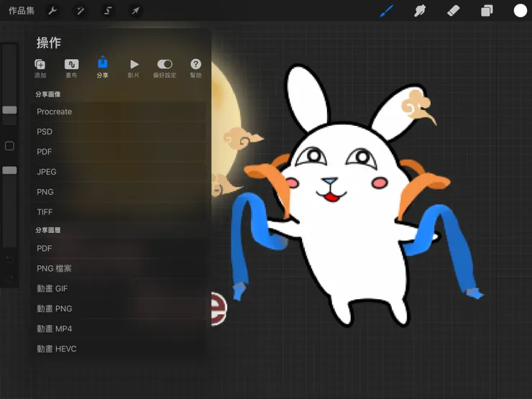Switch to the 畫布 tab
The image size is (532, 399).
(71, 68)
